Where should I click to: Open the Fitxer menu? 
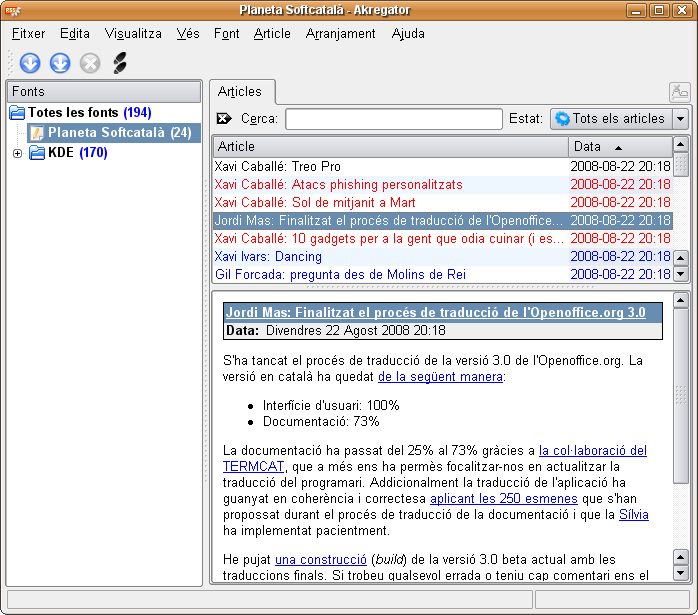point(28,34)
